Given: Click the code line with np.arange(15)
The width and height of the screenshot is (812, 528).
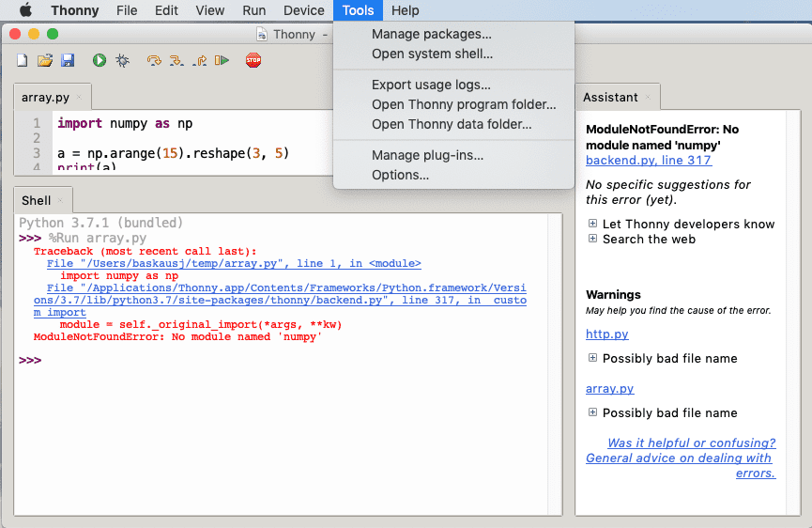Looking at the screenshot, I should (x=173, y=153).
